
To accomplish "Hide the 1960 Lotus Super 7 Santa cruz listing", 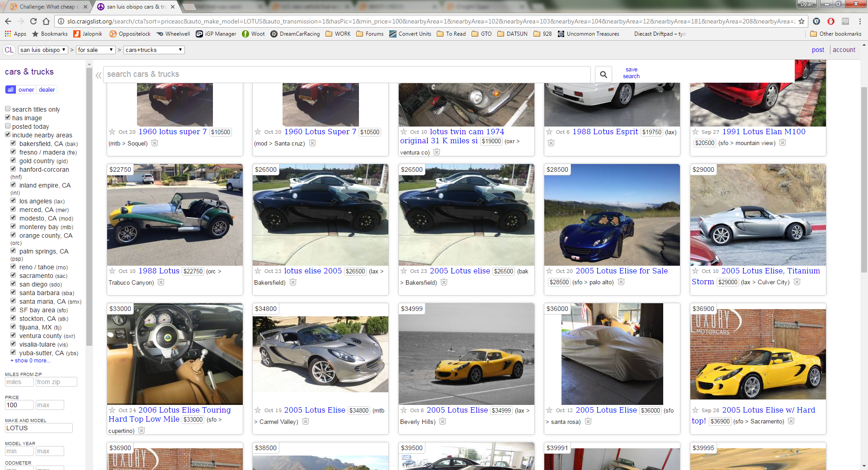I will click(312, 143).
